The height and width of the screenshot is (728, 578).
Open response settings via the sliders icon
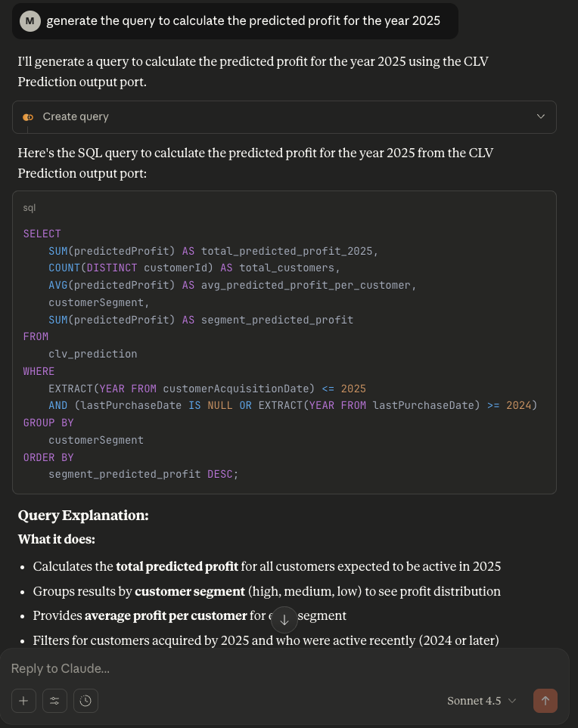[x=54, y=701]
